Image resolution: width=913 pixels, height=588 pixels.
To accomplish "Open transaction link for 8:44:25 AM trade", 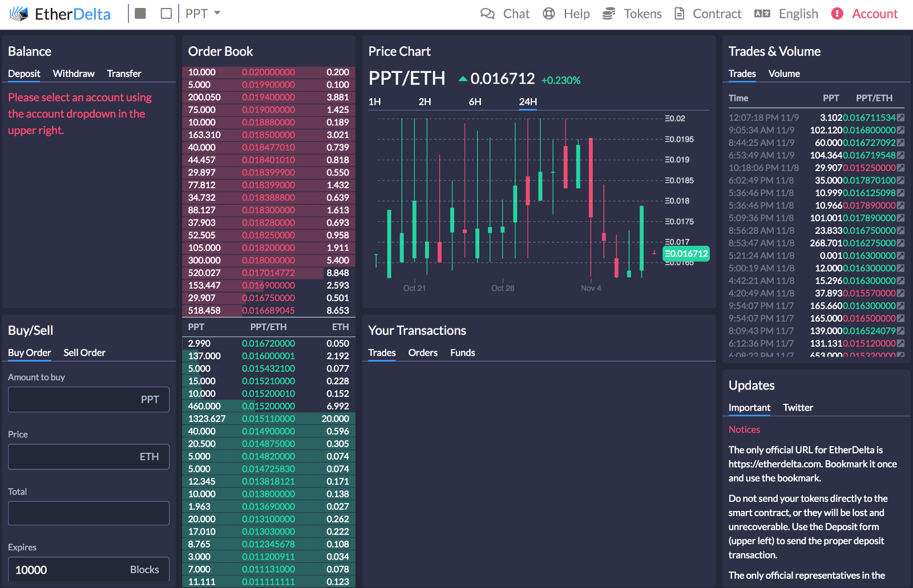I will click(x=900, y=143).
